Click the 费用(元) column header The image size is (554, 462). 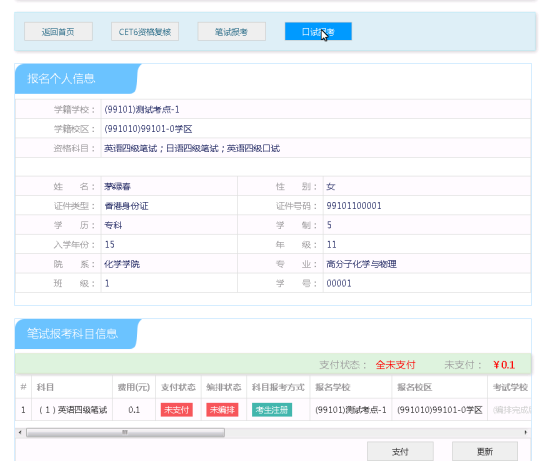click(x=134, y=387)
